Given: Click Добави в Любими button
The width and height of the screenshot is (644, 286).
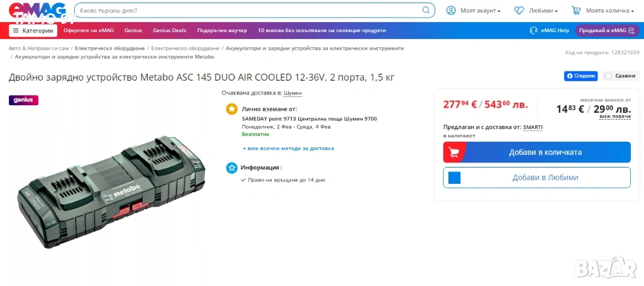Looking at the screenshot, I should [536, 178].
